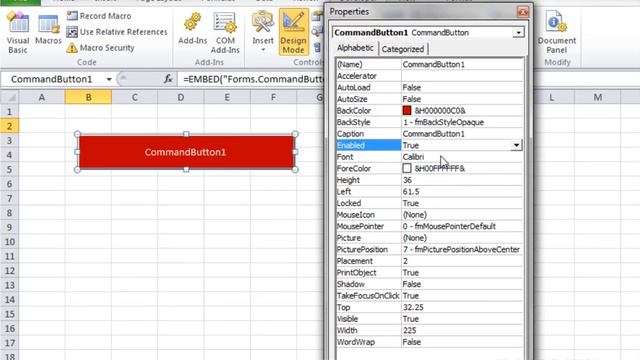Select column E header
The image size is (640, 360).
[227, 97]
